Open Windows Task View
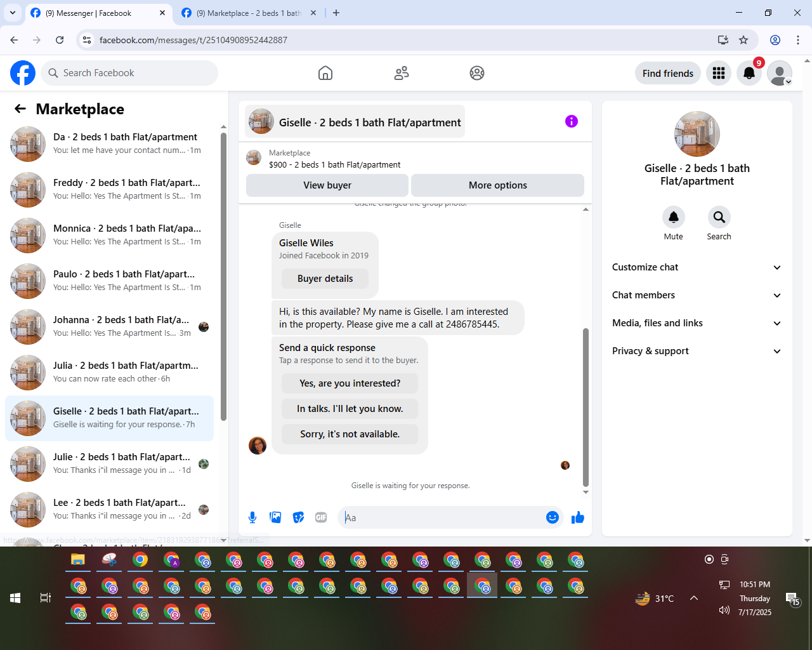The width and height of the screenshot is (812, 650). [x=46, y=598]
